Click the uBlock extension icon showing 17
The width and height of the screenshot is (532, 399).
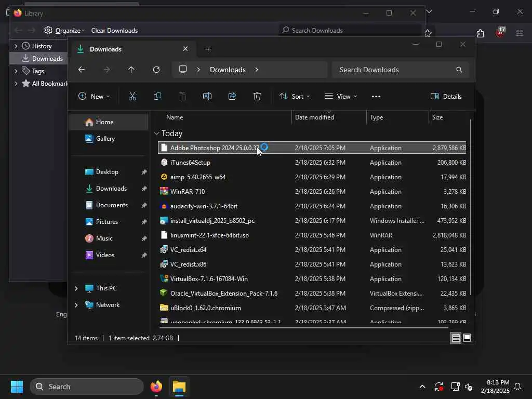(x=500, y=32)
